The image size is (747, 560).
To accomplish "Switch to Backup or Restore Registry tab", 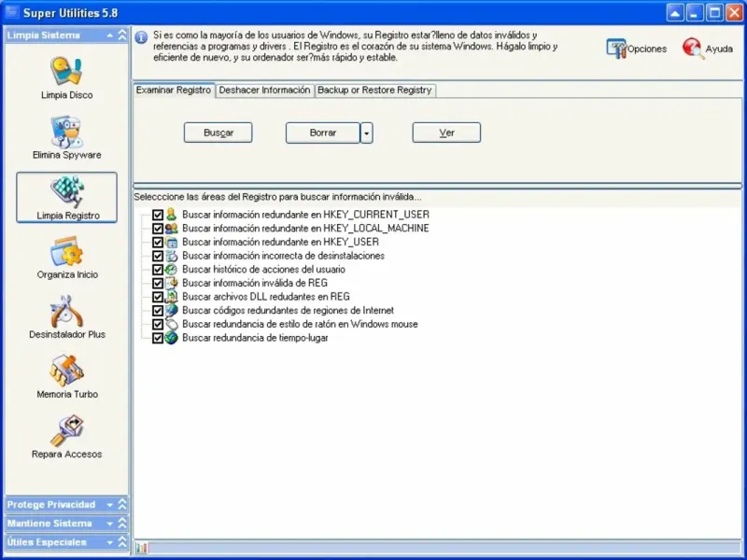I will 375,91.
